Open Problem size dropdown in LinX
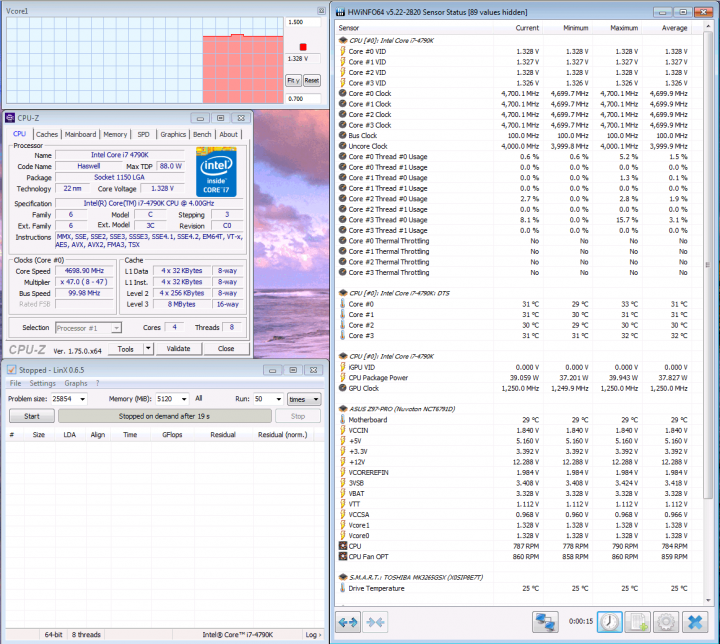The width and height of the screenshot is (720, 644). tap(82, 399)
